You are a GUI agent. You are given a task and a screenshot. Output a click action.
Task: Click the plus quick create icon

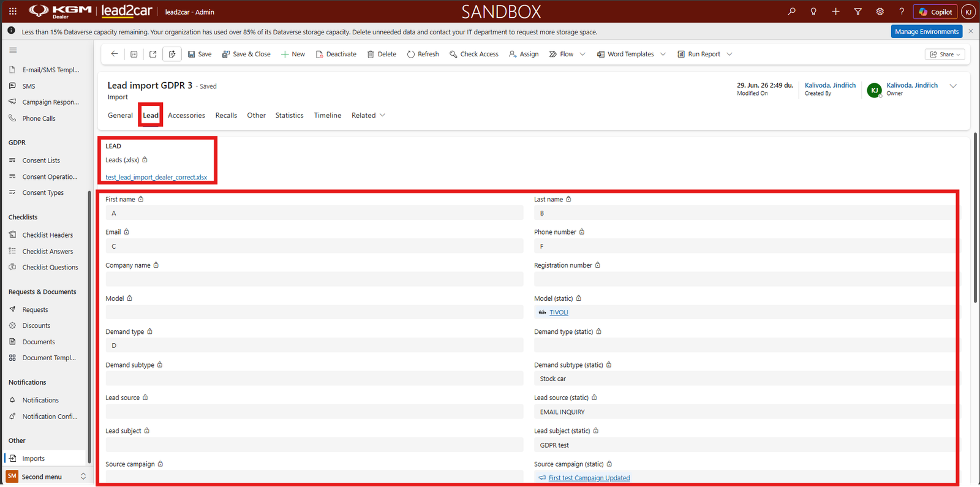coord(835,12)
